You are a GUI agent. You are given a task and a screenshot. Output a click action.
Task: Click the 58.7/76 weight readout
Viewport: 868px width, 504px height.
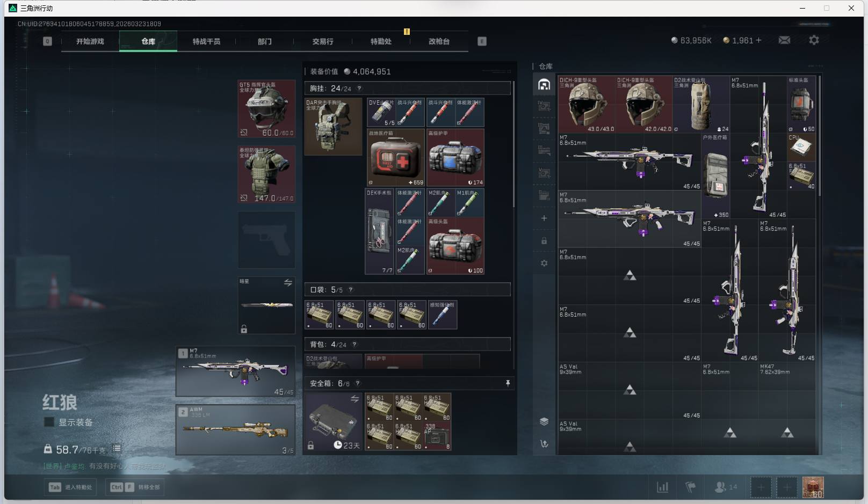[76, 449]
